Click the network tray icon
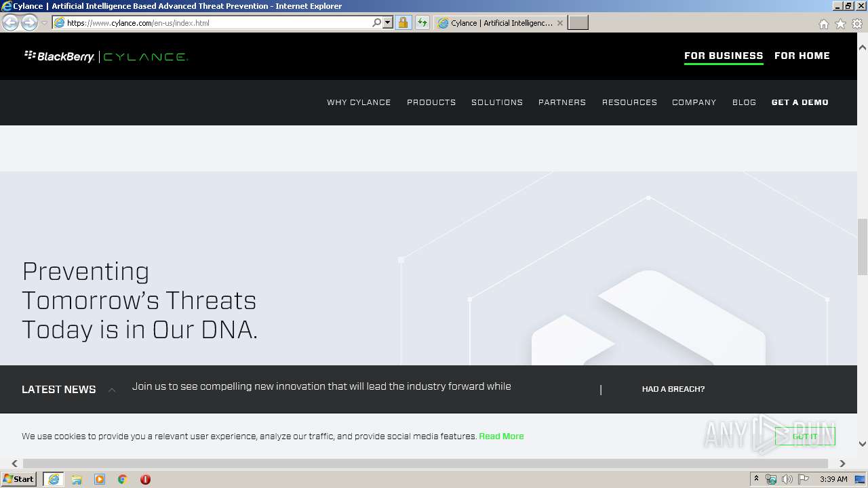868x488 pixels. pos(771,479)
